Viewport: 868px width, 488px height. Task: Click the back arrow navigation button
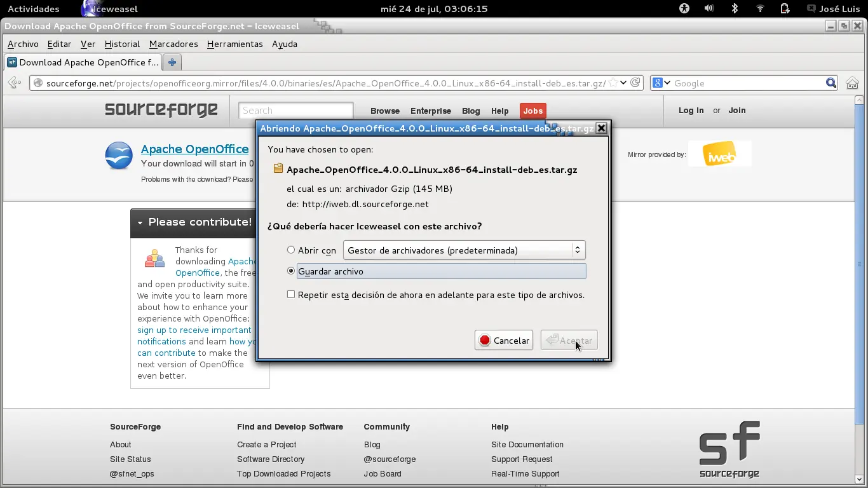coord(15,83)
